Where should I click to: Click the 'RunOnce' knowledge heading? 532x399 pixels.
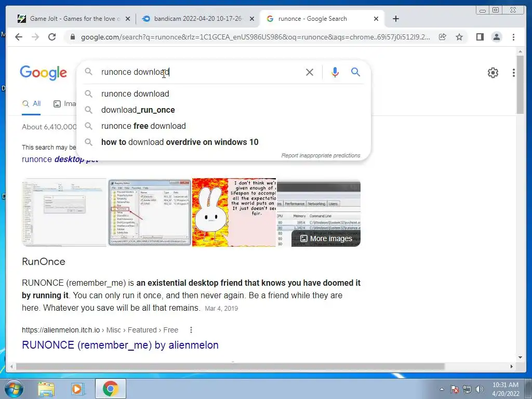pos(44,262)
